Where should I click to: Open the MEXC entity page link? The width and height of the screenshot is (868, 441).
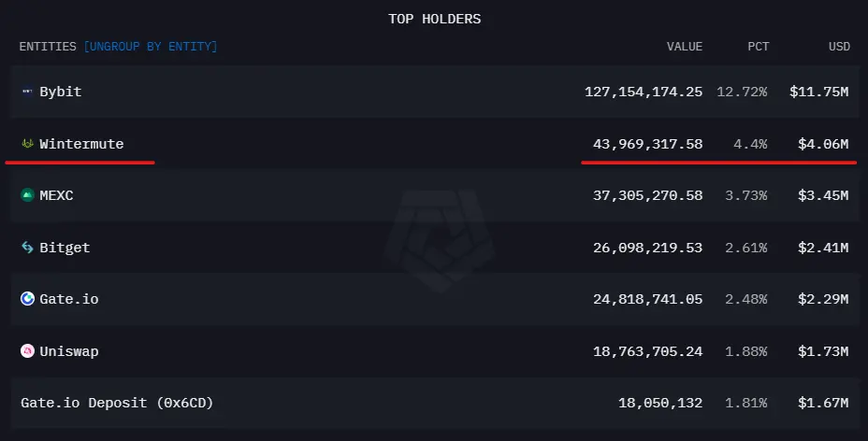[x=56, y=195]
